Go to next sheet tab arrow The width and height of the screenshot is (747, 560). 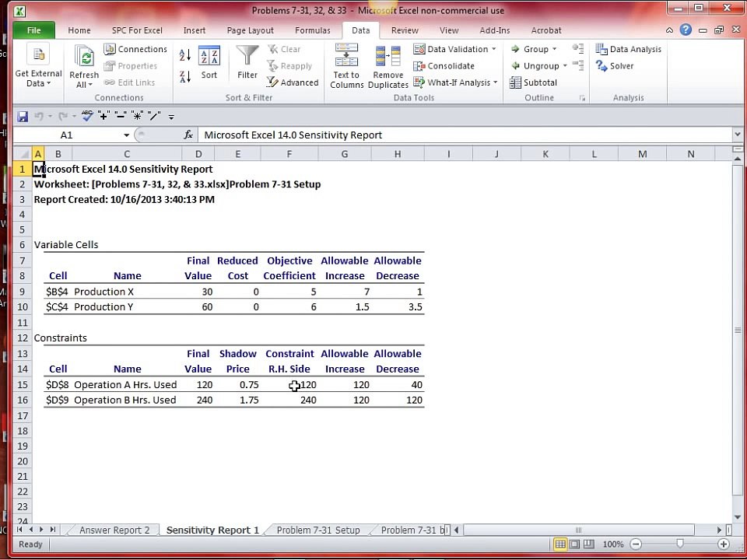pyautogui.click(x=41, y=530)
